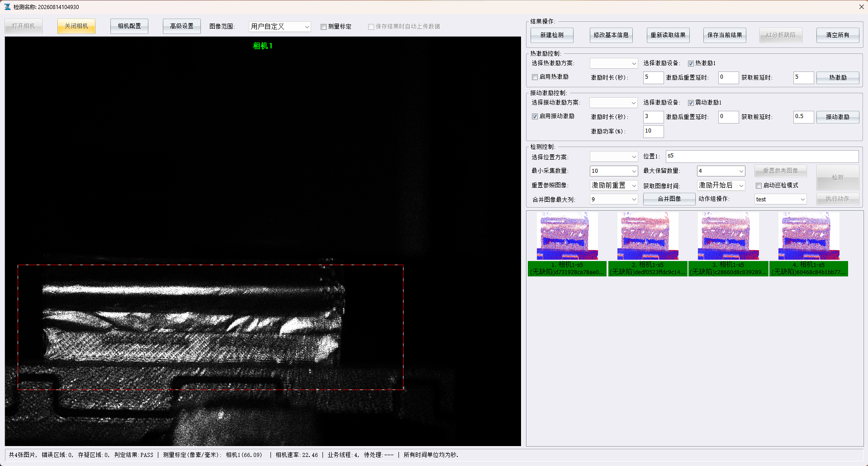Select result thumbnail 4. 相机1-s5

(809, 244)
